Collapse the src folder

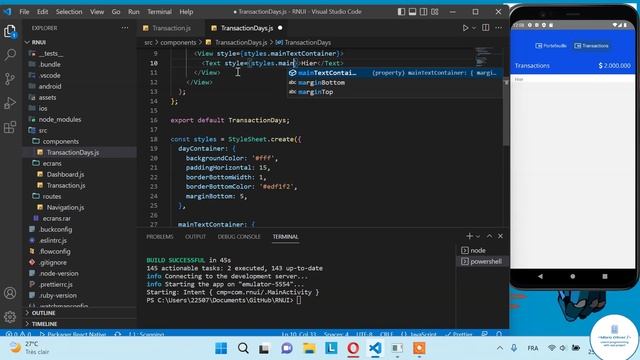pos(80,131)
